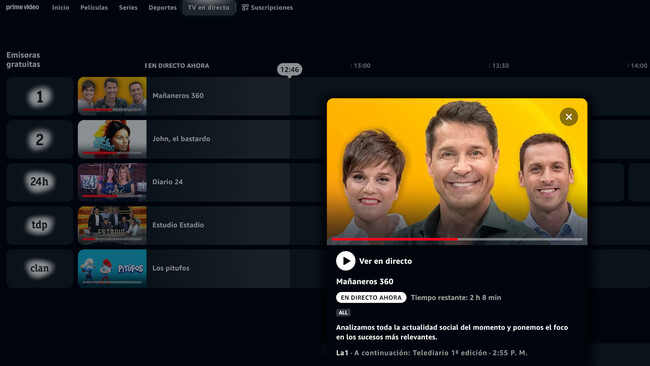Open the Deportes tab
This screenshot has height=366, width=650.
click(x=162, y=7)
